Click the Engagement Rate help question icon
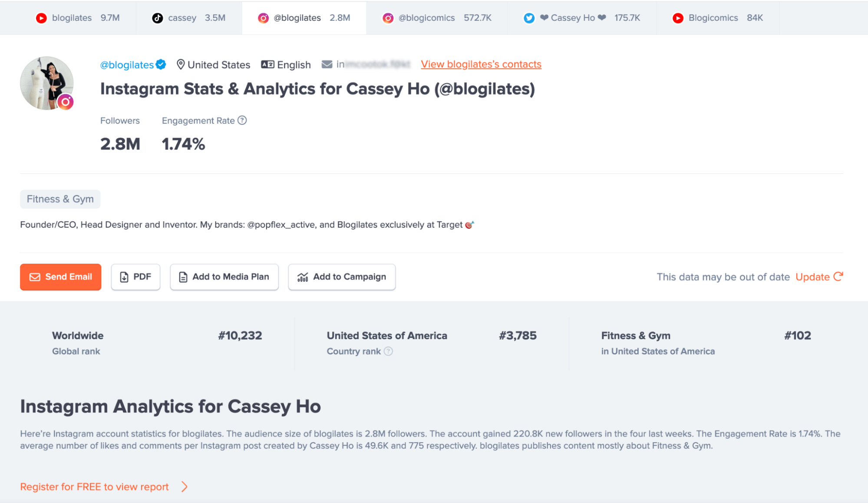The height and width of the screenshot is (503, 868). (x=242, y=120)
